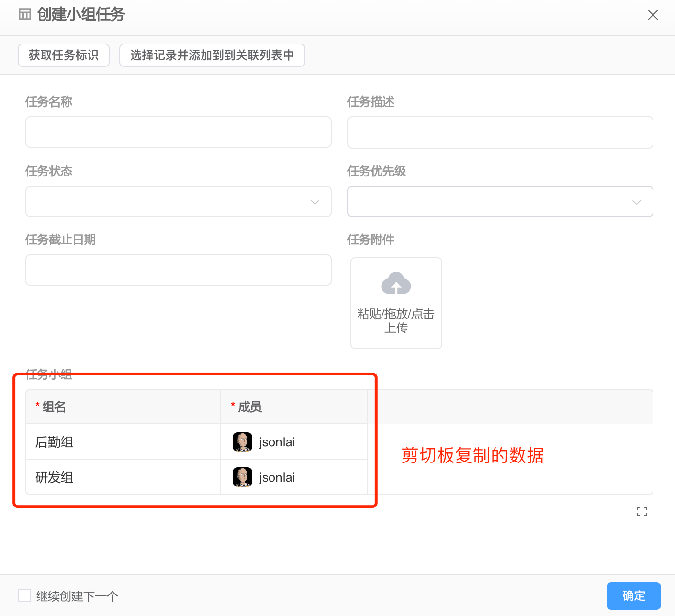Click jsonlai's avatar in the 后勤组 row
This screenshot has width=675, height=616.
click(x=242, y=441)
